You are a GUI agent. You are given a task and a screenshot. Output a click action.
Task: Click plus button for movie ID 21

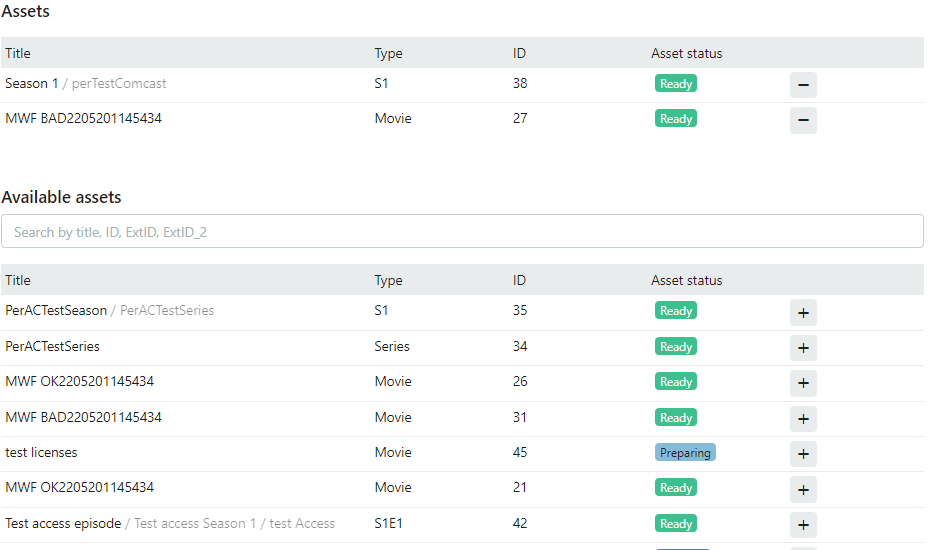[x=803, y=489]
